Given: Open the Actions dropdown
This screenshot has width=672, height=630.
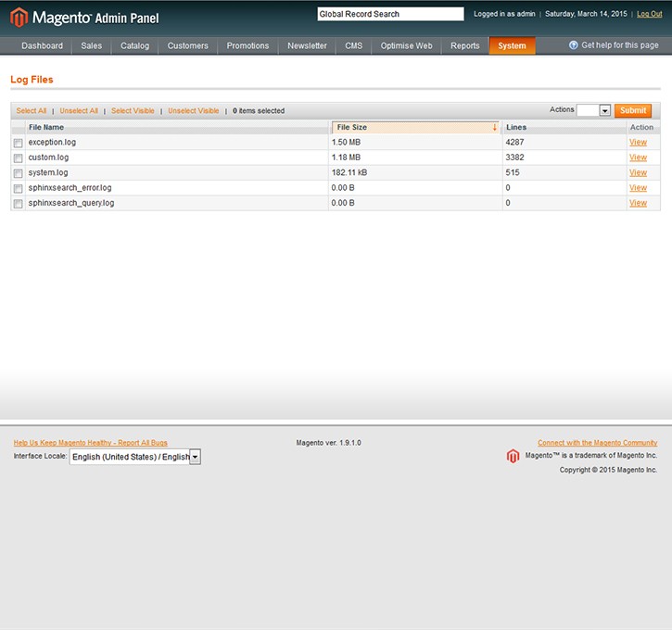Looking at the screenshot, I should coord(593,110).
